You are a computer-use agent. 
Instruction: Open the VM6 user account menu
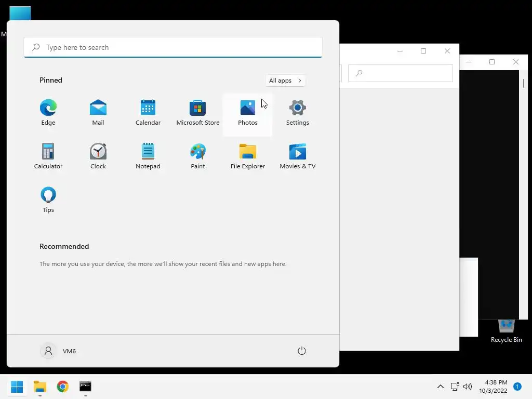click(58, 351)
